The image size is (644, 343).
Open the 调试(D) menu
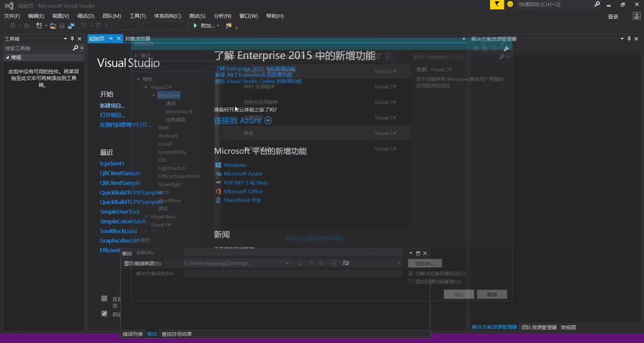pos(86,16)
